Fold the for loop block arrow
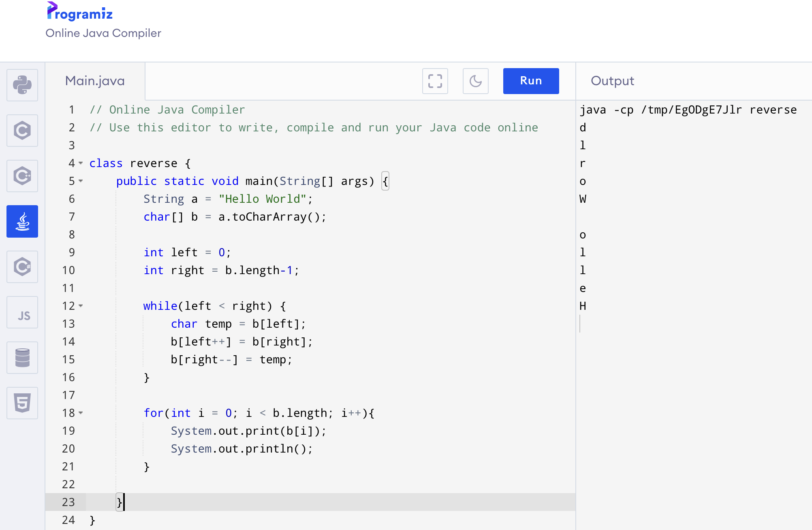The width and height of the screenshot is (812, 530). point(81,413)
